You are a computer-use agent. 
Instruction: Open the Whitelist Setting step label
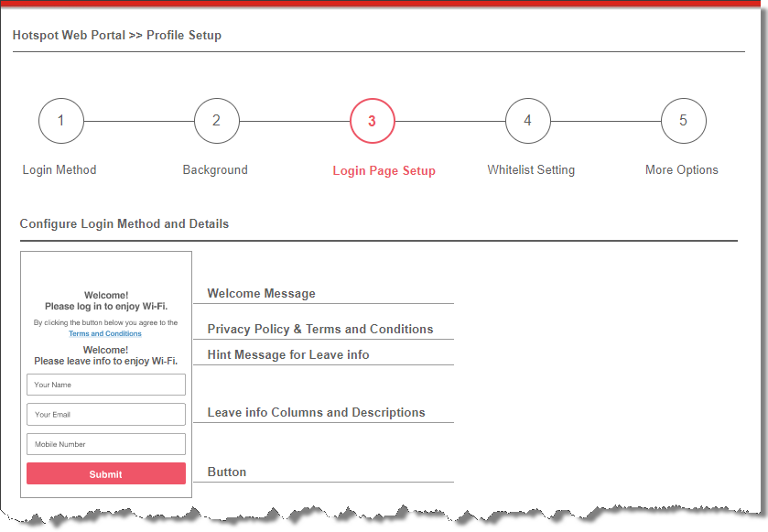[531, 170]
